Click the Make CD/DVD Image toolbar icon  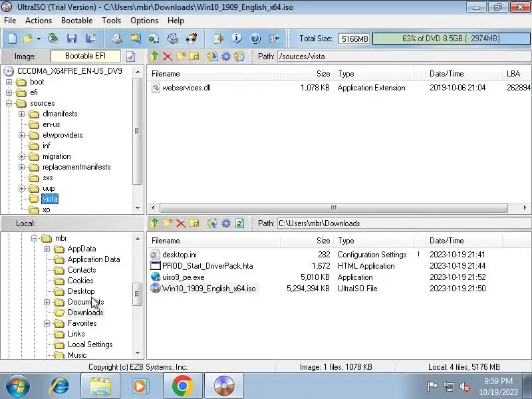[117, 39]
